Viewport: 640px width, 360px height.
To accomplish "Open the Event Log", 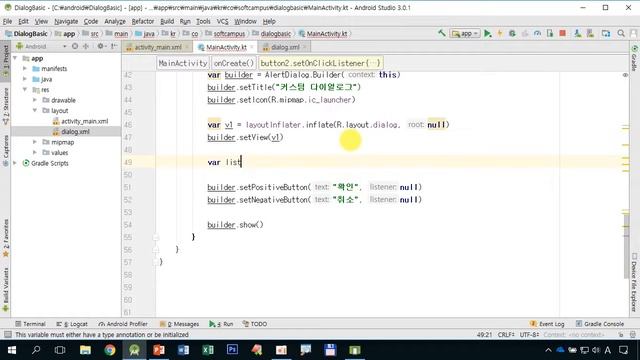I will click(547, 324).
